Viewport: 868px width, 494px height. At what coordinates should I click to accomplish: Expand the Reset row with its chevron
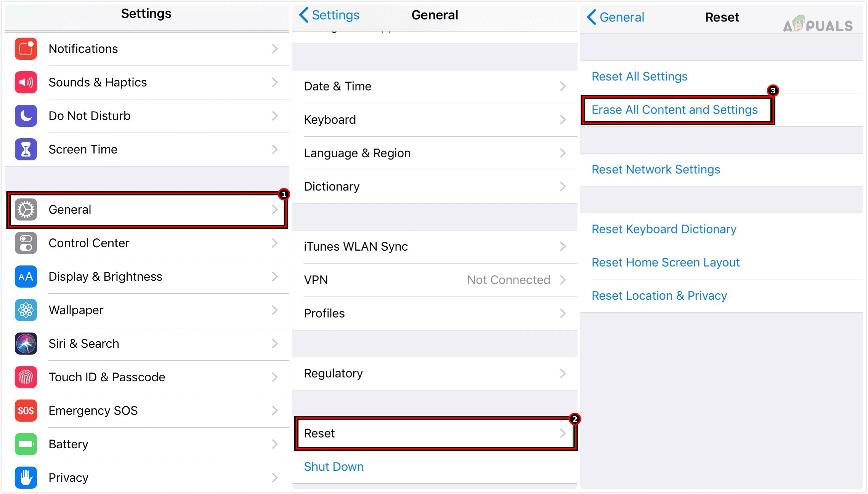point(563,433)
